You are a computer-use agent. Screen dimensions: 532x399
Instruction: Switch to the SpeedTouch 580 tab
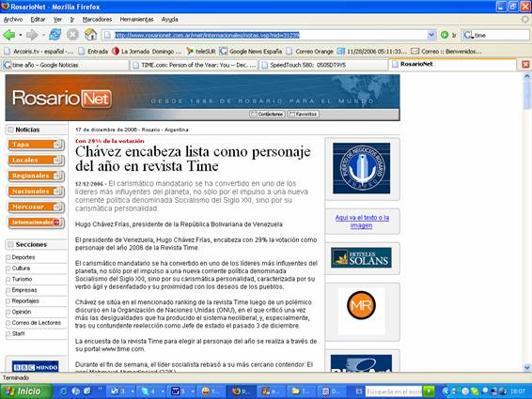tap(323, 65)
